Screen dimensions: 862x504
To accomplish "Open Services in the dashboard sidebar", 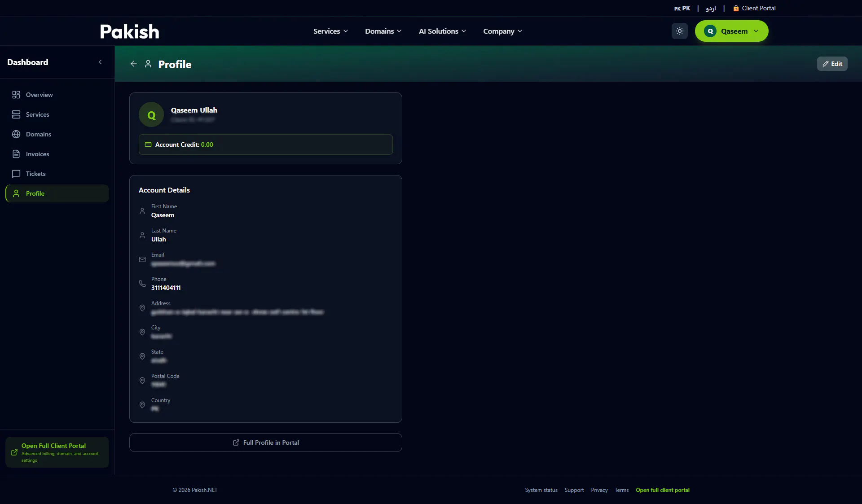I will [57, 114].
